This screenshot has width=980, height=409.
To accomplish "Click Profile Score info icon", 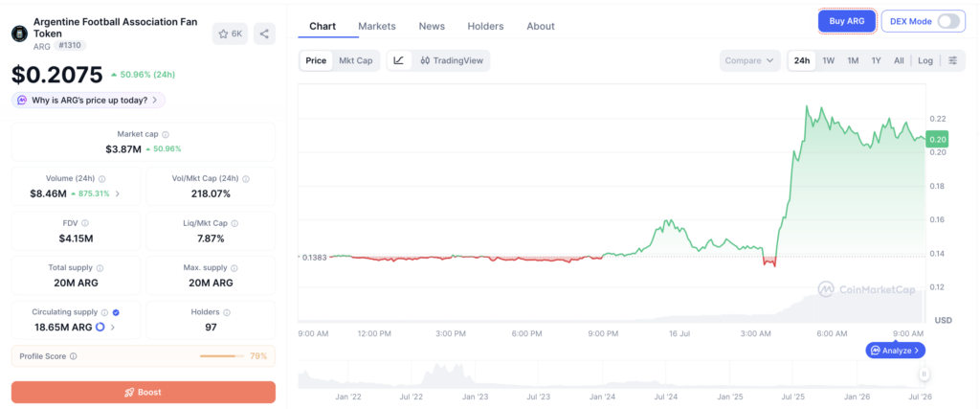I will (73, 356).
